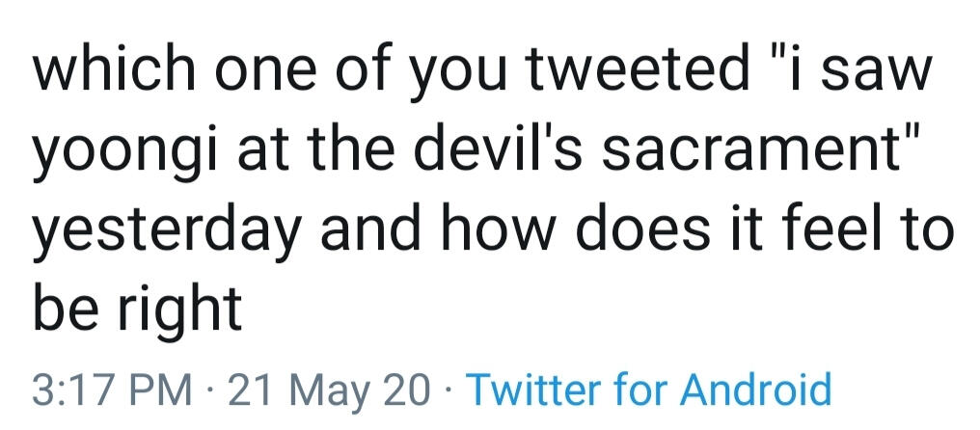Image resolution: width=980 pixels, height=430 pixels.
Task: Open the Twitter for Android source link
Action: (649, 389)
